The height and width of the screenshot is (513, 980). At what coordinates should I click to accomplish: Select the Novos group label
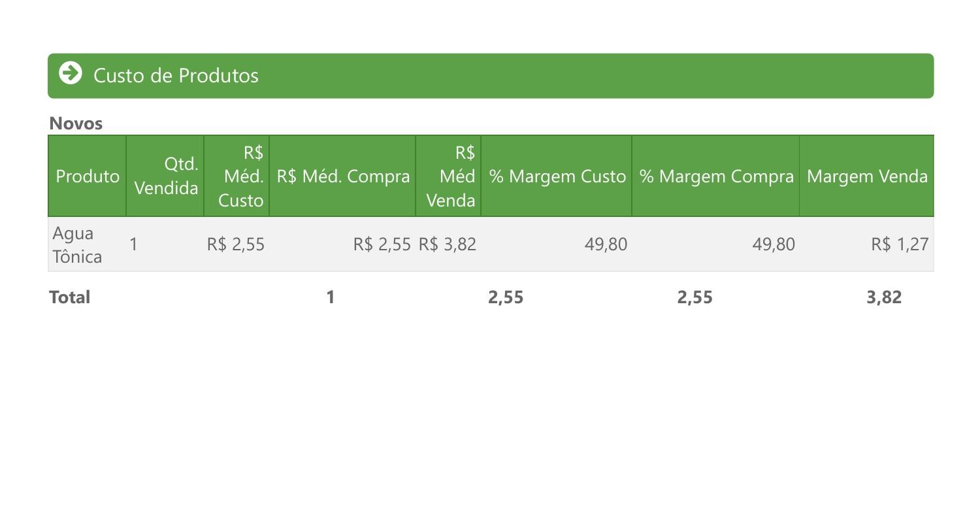[76, 124]
